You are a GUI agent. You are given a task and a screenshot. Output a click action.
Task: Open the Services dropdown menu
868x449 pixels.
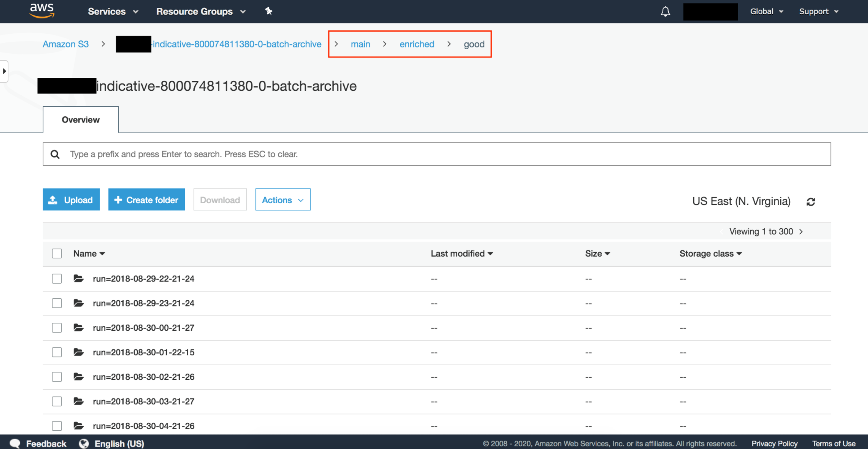[113, 12]
